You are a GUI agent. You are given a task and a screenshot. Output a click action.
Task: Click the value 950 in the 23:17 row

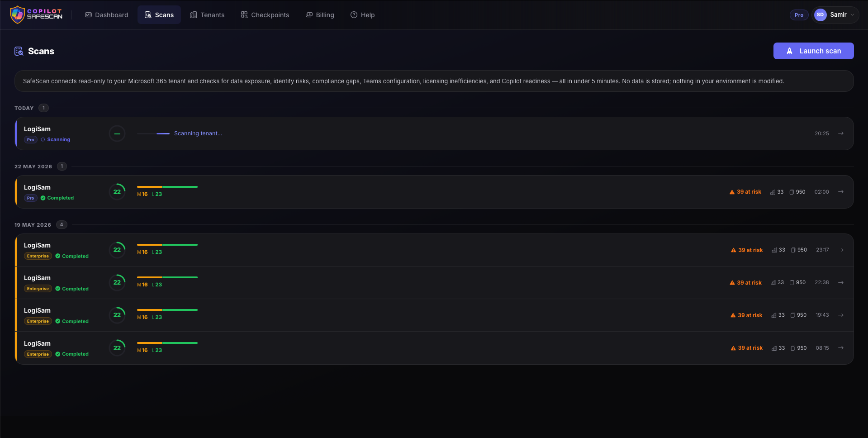pos(802,250)
